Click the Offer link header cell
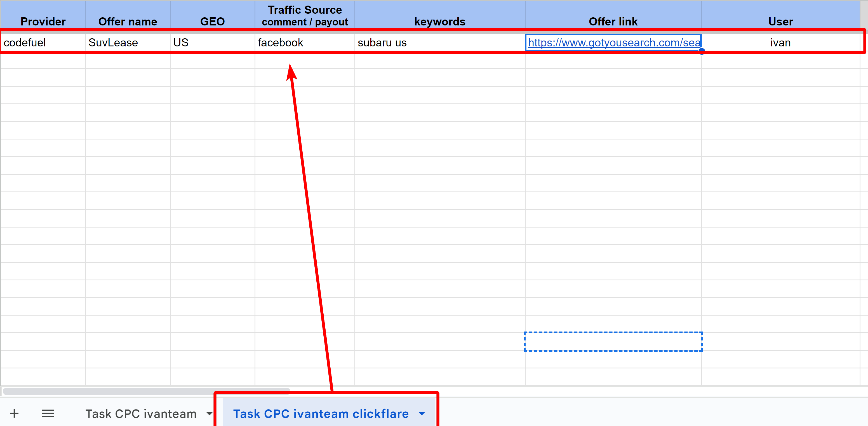This screenshot has width=868, height=426. tap(613, 15)
